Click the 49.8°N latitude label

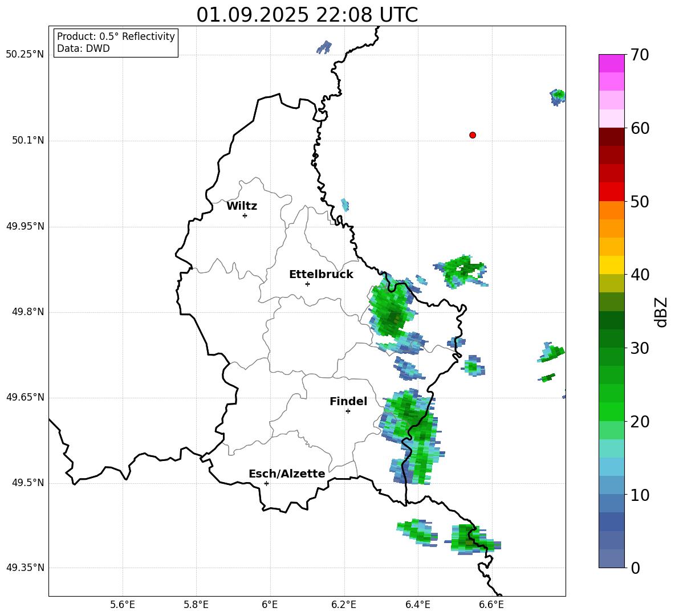pos(28,312)
